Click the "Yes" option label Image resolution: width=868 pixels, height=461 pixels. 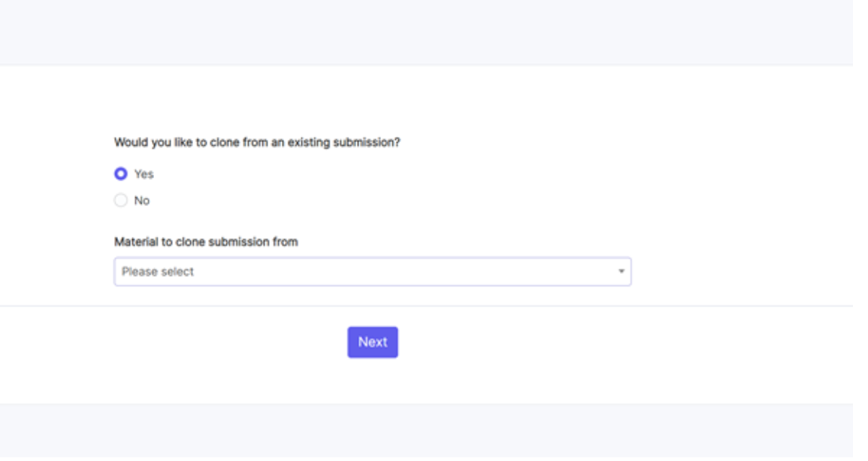point(144,174)
